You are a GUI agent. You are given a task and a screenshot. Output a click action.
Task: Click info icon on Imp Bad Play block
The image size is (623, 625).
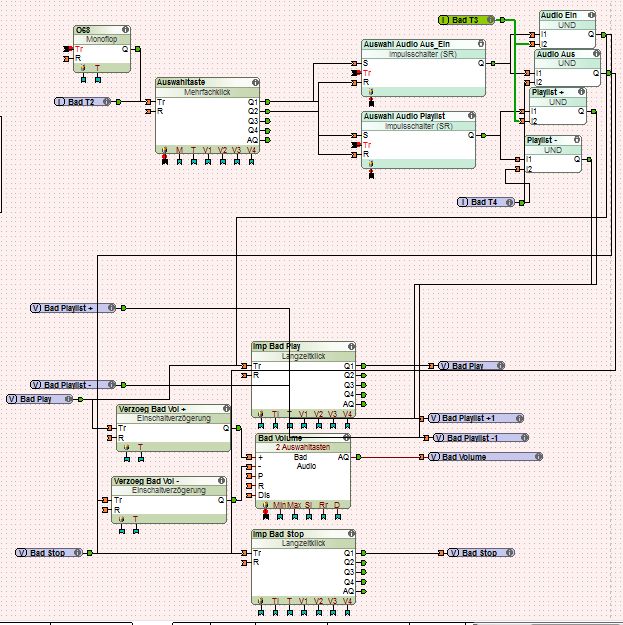[351, 346]
